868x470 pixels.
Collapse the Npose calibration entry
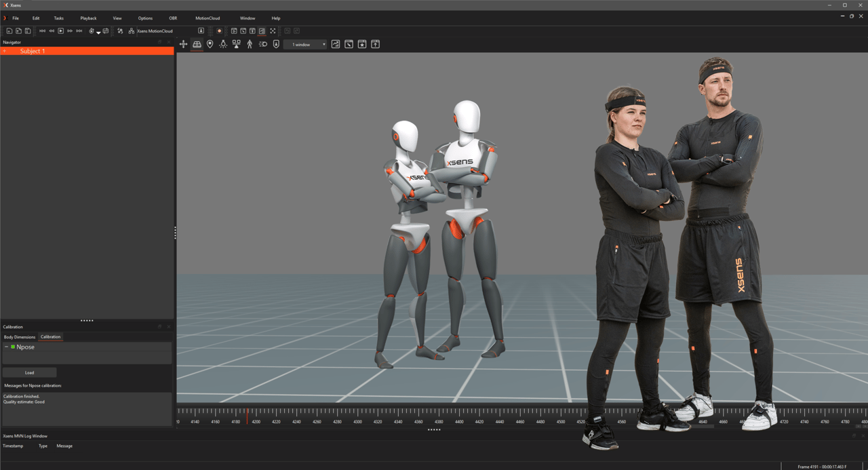(x=5, y=347)
